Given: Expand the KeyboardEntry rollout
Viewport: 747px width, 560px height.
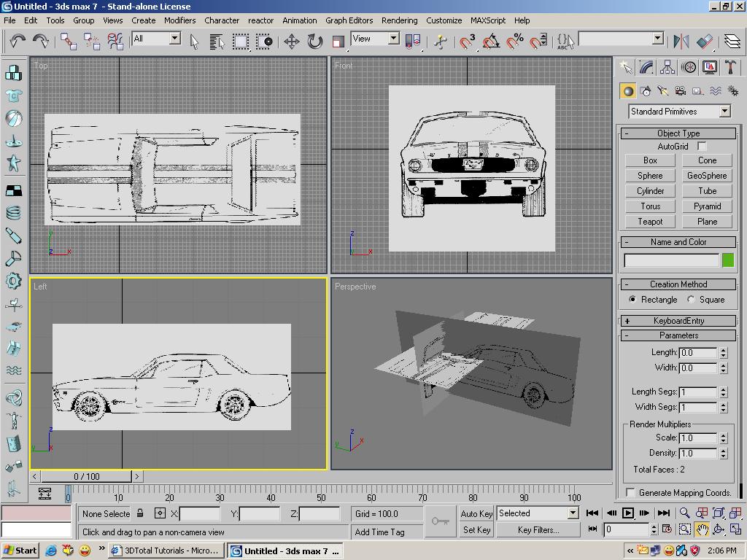Looking at the screenshot, I should pos(678,321).
